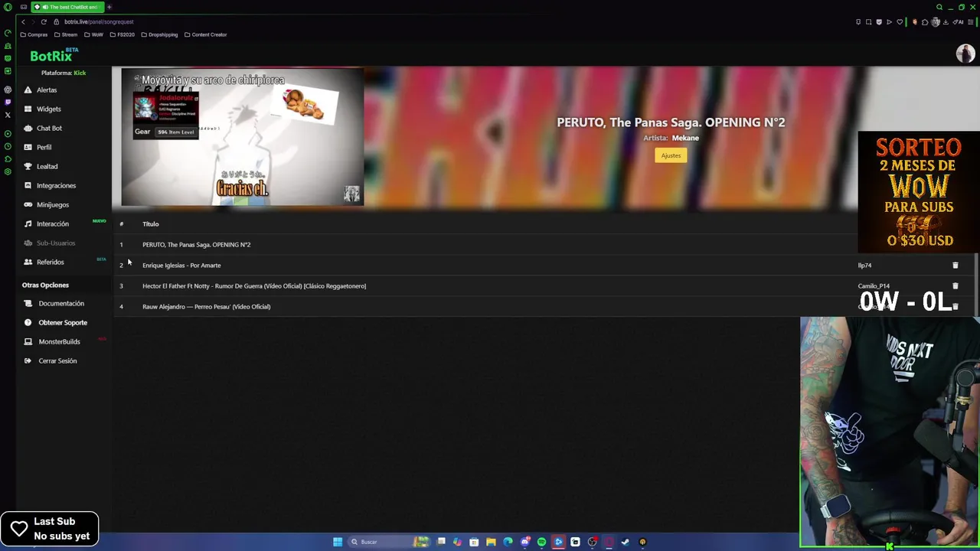Open the Dropshipping bookmarks folder
The width and height of the screenshot is (980, 551).
click(159, 34)
